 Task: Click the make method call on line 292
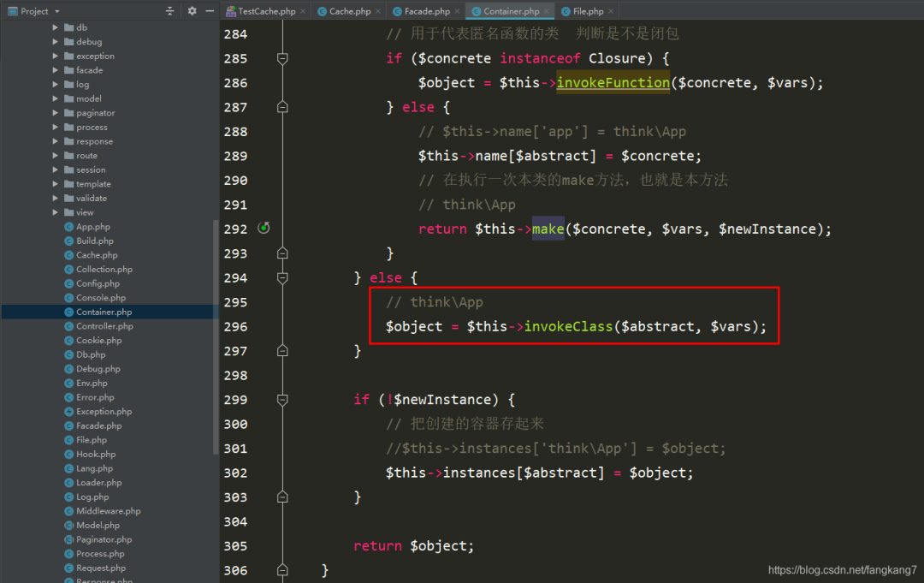pos(548,229)
